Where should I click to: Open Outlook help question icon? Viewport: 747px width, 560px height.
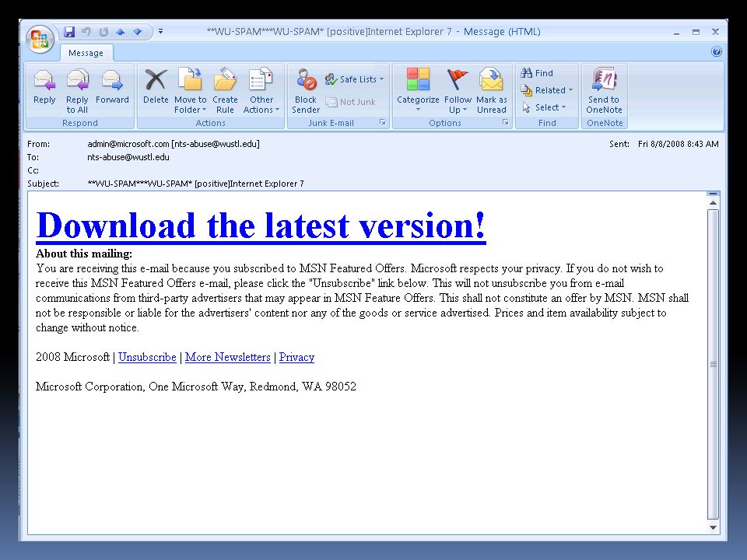click(x=716, y=51)
